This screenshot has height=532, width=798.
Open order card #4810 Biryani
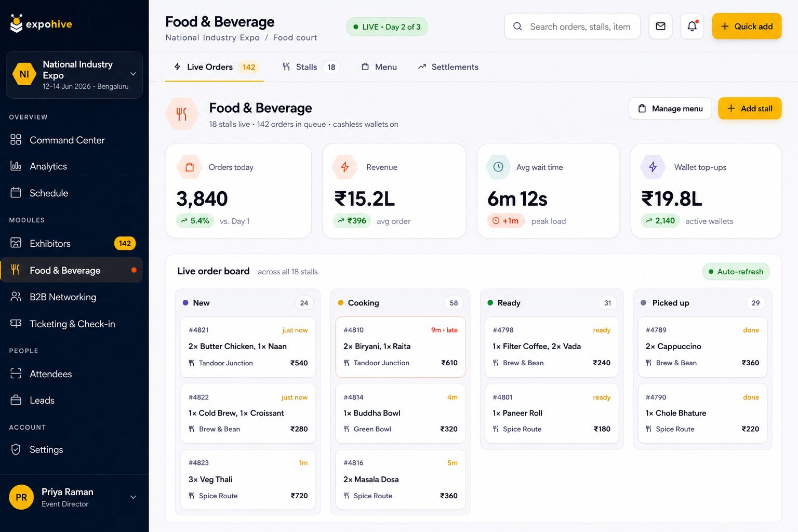pyautogui.click(x=401, y=347)
